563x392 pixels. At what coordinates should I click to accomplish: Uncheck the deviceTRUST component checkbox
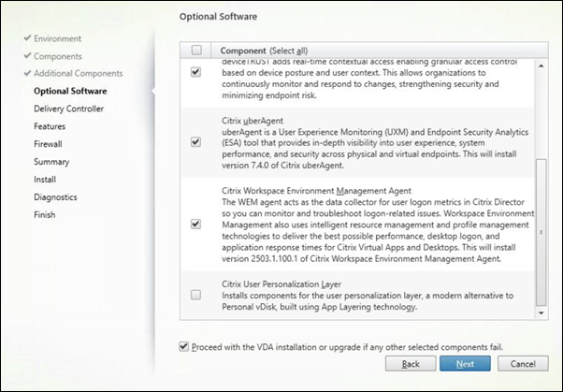pyautogui.click(x=195, y=73)
